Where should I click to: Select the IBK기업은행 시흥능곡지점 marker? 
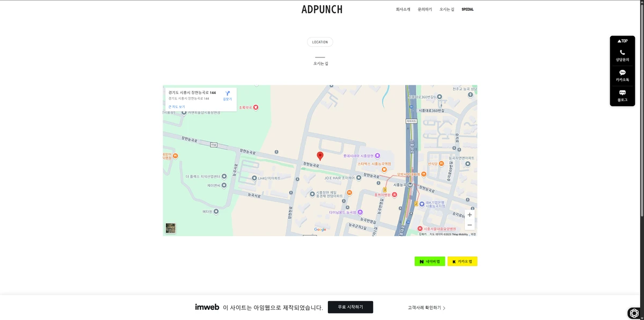pos(421,203)
